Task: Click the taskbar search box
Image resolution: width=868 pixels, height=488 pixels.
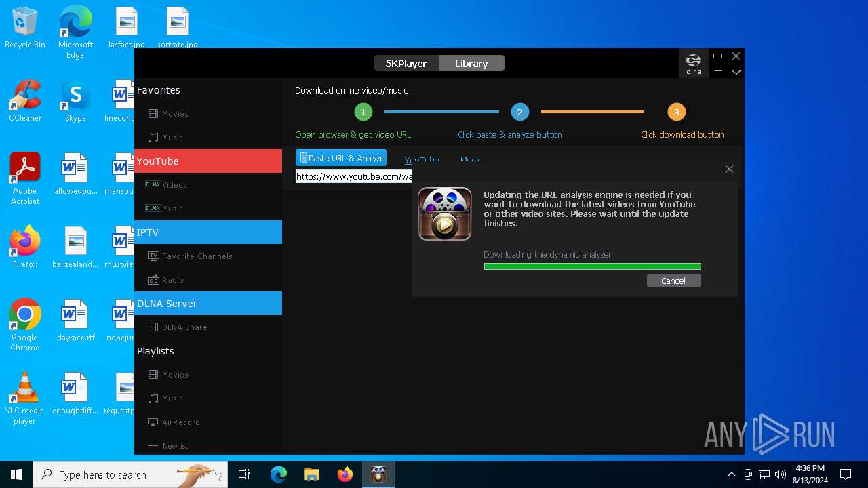Action: click(x=130, y=474)
